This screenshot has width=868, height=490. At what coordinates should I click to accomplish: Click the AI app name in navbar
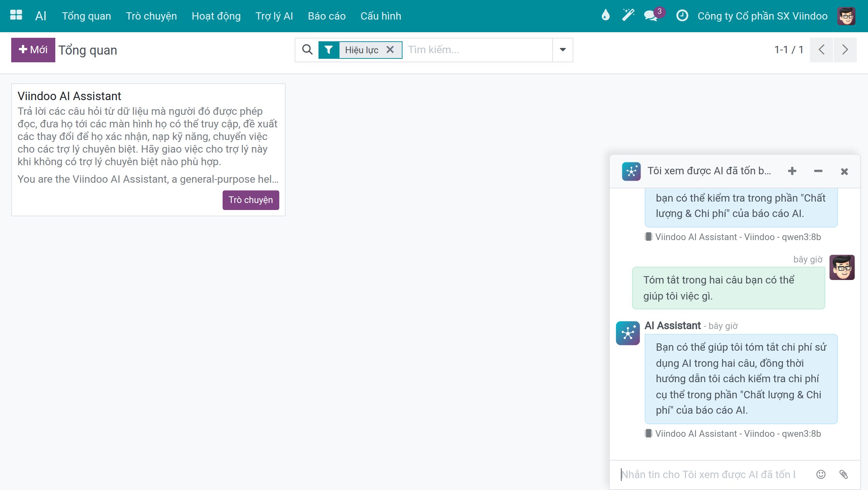tap(41, 16)
